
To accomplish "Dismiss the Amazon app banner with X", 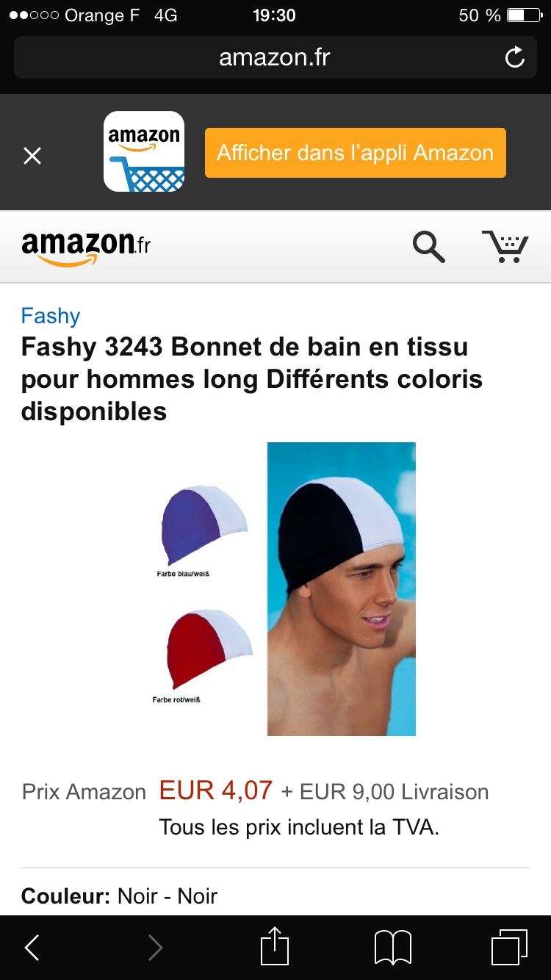I will (32, 155).
